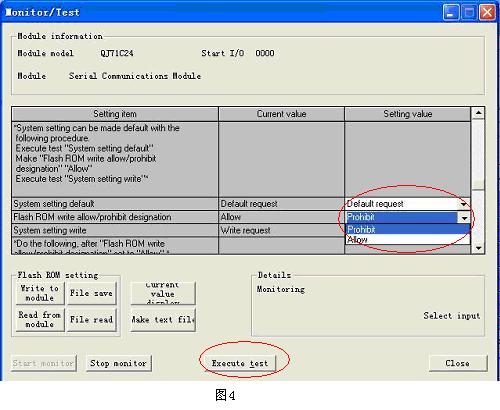Viewport: 500px width, 410px height.
Task: Click the vertical scrollbar thumb in settings table
Action: pos(479,155)
